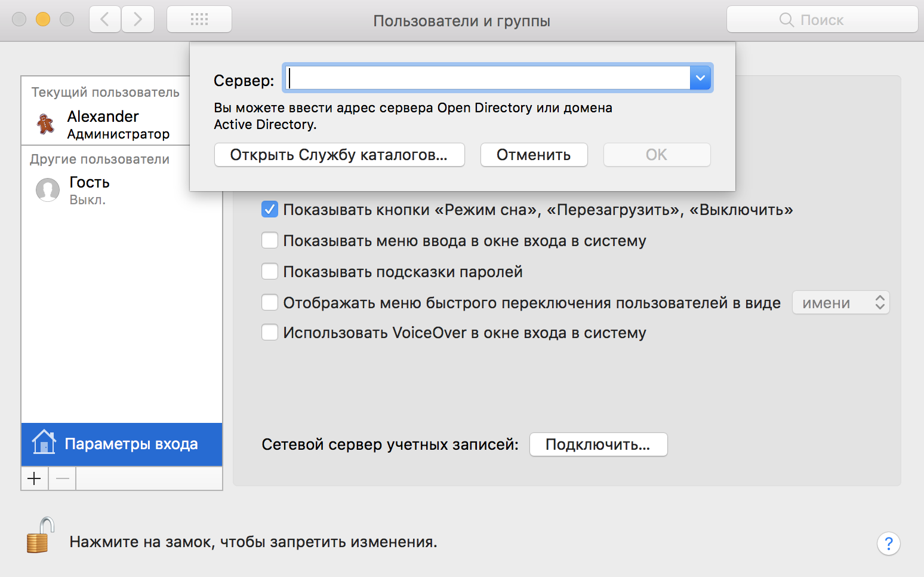Click the Поиск search field

[x=822, y=20]
